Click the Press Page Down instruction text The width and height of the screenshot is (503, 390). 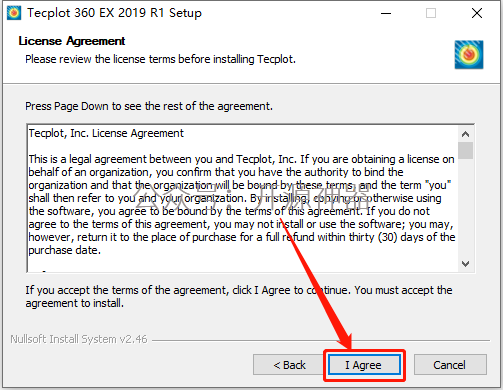149,106
